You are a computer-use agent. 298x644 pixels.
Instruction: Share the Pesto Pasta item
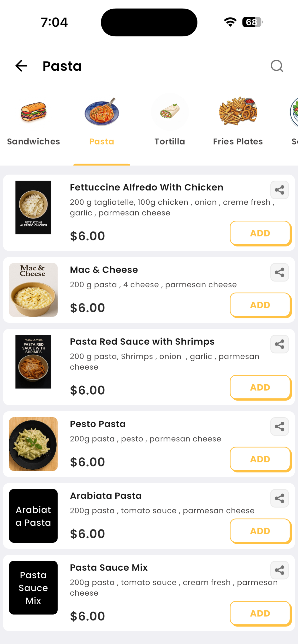[x=280, y=426]
